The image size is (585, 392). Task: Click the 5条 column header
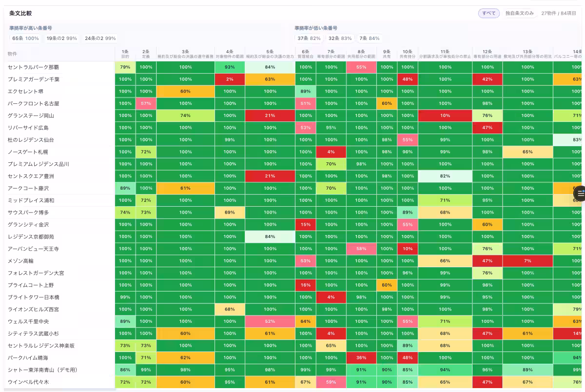[270, 54]
